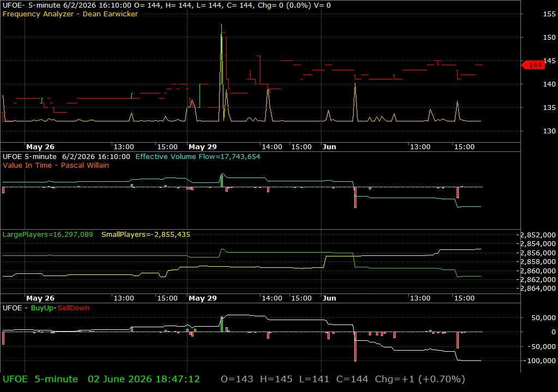Click the 'LargePlayers=16,297,089' legend
This screenshot has width=558, height=392.
point(48,235)
